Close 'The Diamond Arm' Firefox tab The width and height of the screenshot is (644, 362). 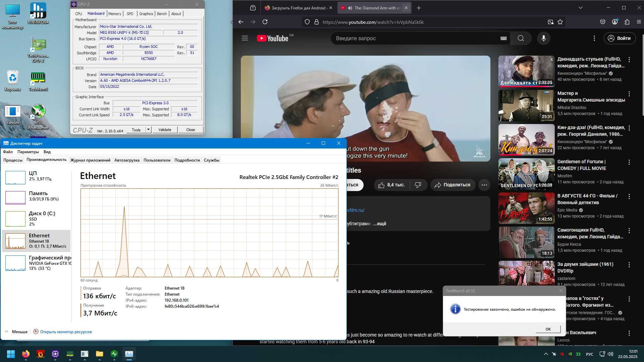point(406,8)
